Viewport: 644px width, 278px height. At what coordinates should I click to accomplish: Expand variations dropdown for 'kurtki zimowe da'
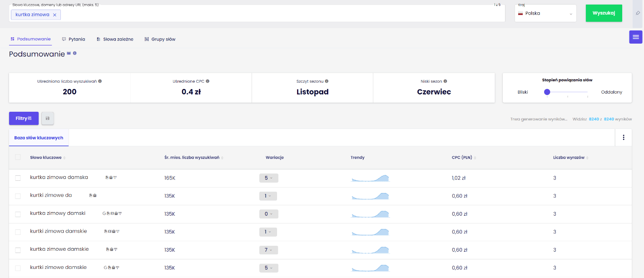(268, 196)
